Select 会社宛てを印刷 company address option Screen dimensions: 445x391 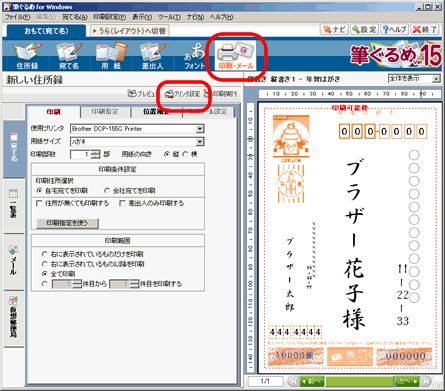(107, 191)
